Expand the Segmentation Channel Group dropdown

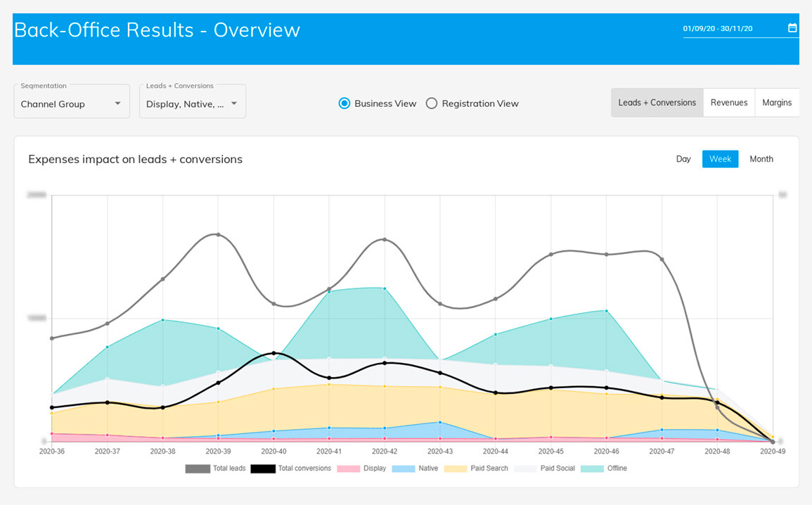click(x=72, y=101)
